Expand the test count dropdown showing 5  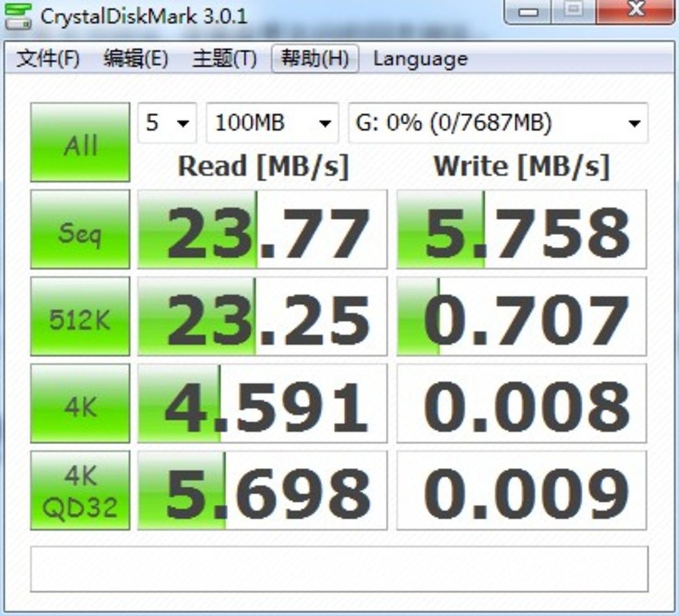pos(167,123)
